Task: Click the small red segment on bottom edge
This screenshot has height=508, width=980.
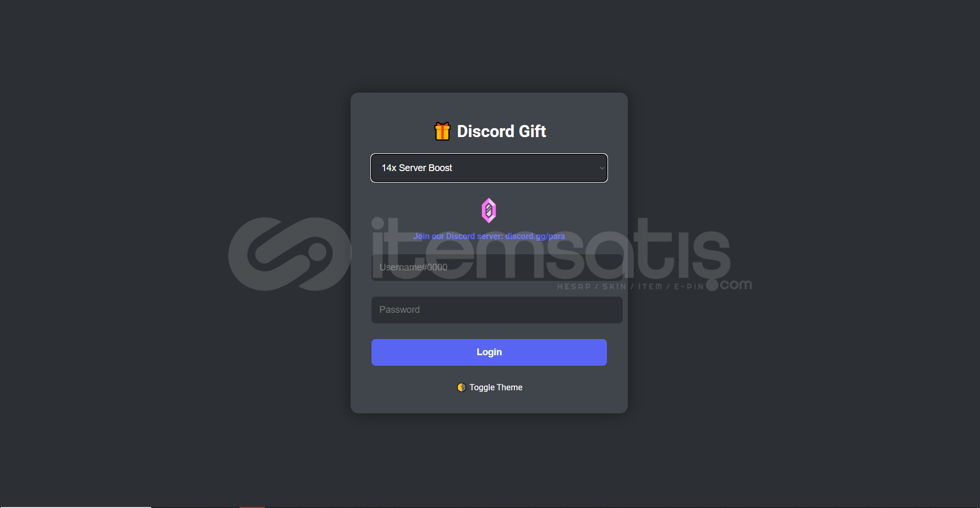Action: 252,507
